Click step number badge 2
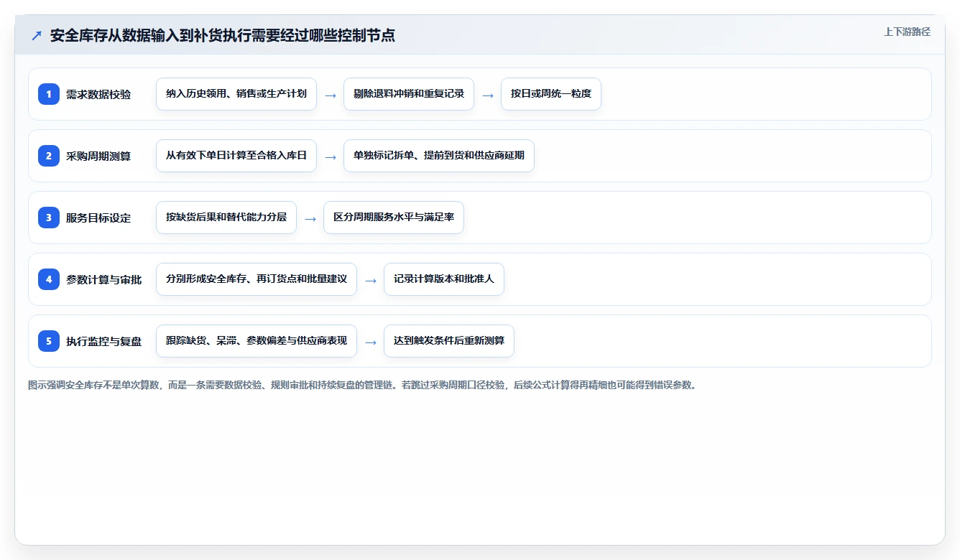The image size is (960, 560). [49, 156]
